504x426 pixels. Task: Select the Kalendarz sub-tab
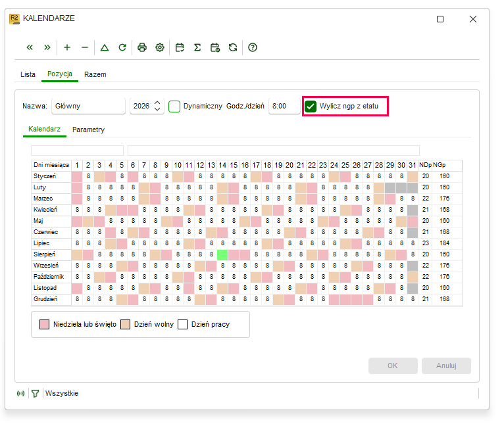click(x=44, y=129)
